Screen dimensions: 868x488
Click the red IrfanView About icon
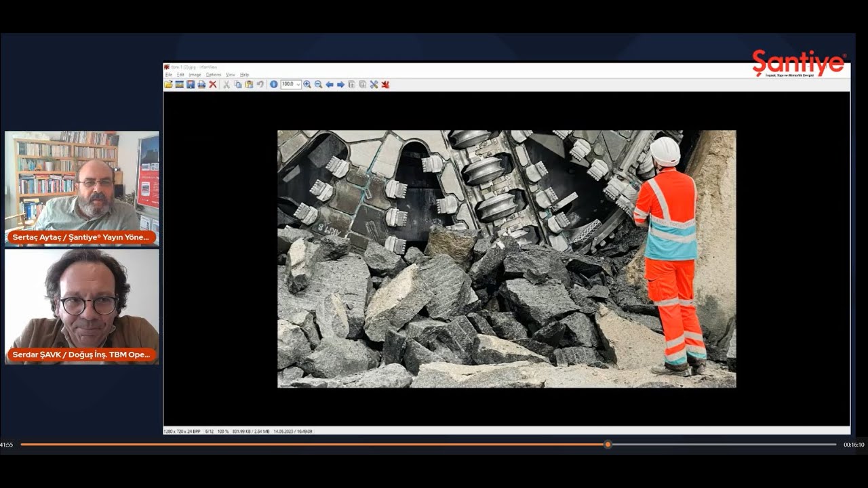pyautogui.click(x=385, y=85)
